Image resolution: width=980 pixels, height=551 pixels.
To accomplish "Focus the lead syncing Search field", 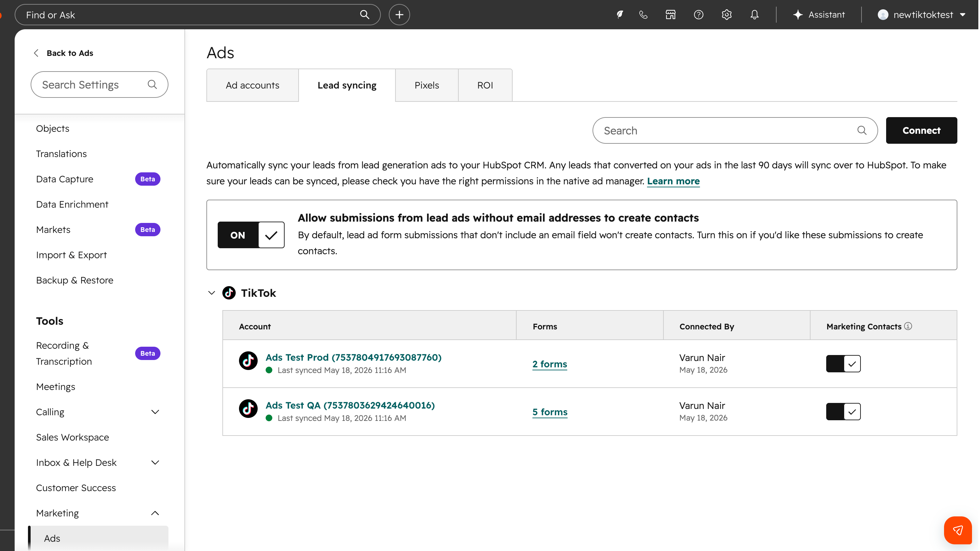I will point(735,130).
